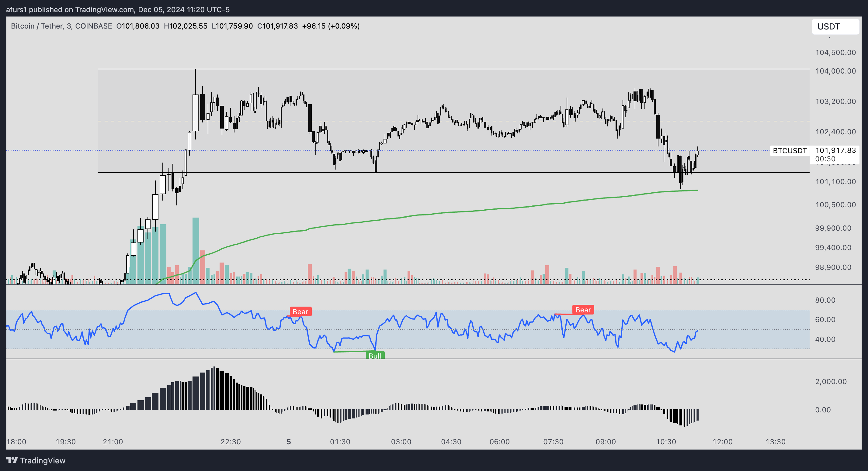Click the low price L101,759.90
The image size is (868, 471).
pos(232,26)
